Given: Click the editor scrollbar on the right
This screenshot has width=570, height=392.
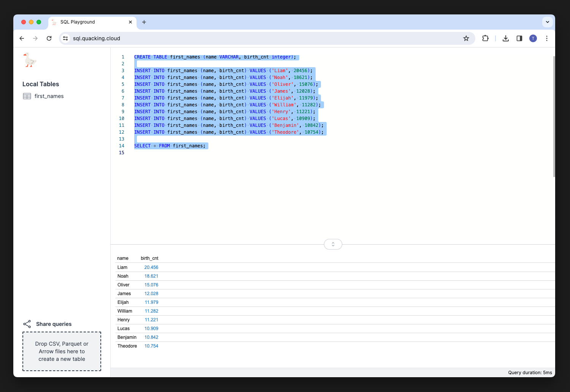Looking at the screenshot, I should pyautogui.click(x=554, y=114).
